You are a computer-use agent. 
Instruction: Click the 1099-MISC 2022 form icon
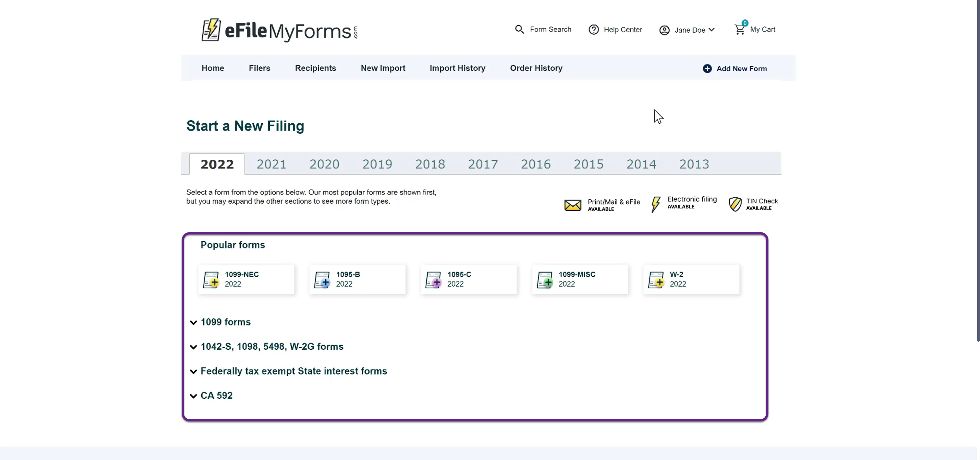[545, 279]
